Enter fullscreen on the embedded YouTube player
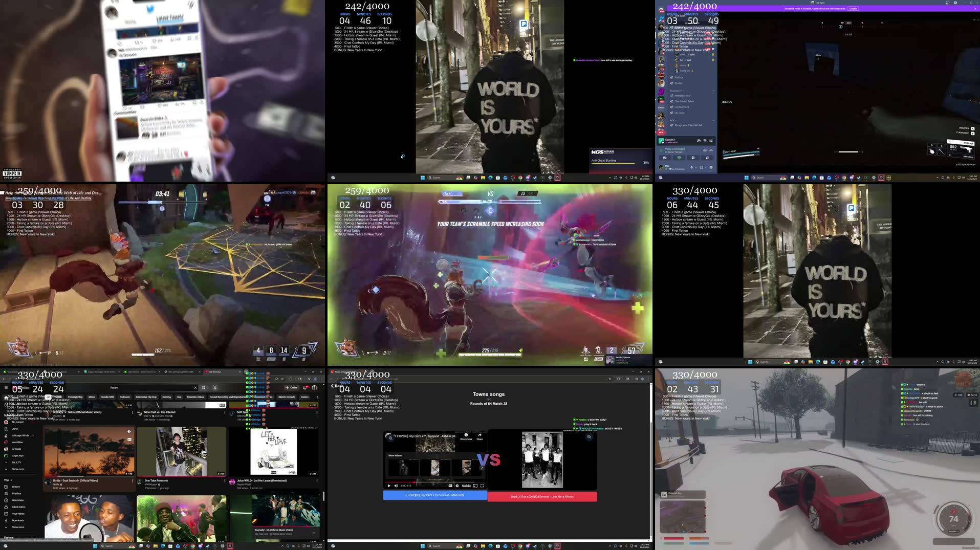The image size is (980, 550). pyautogui.click(x=482, y=486)
